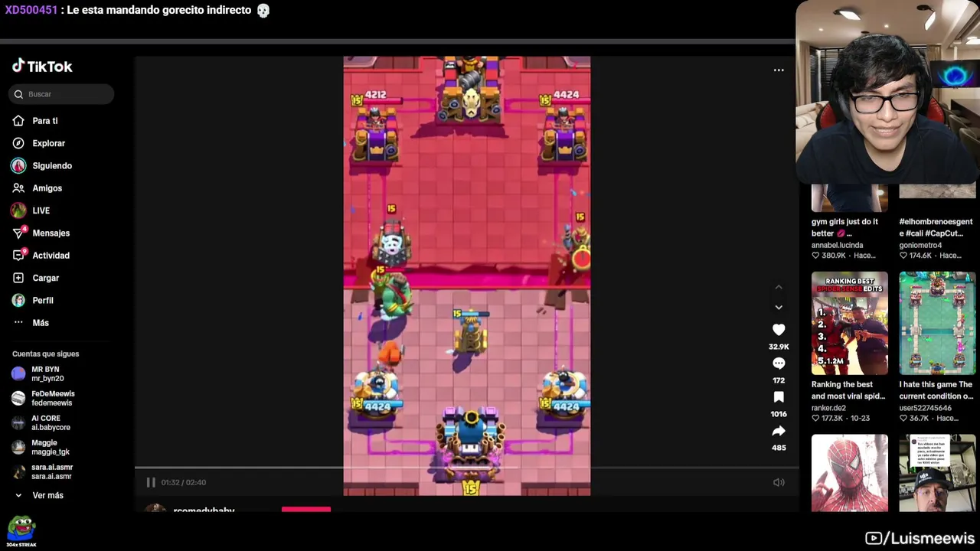Open annabel.lucinda profile link
980x551 pixels.
pos(837,246)
